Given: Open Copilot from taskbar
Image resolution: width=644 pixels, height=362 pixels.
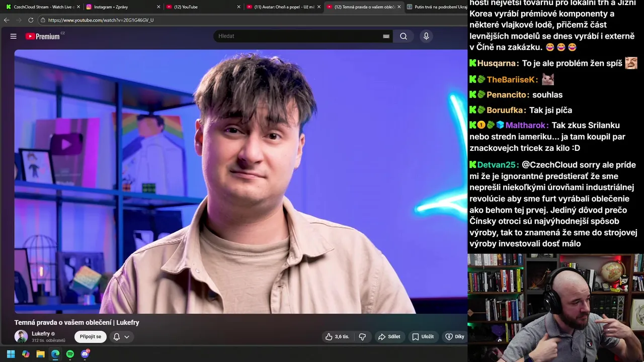Looking at the screenshot, I should (26, 354).
